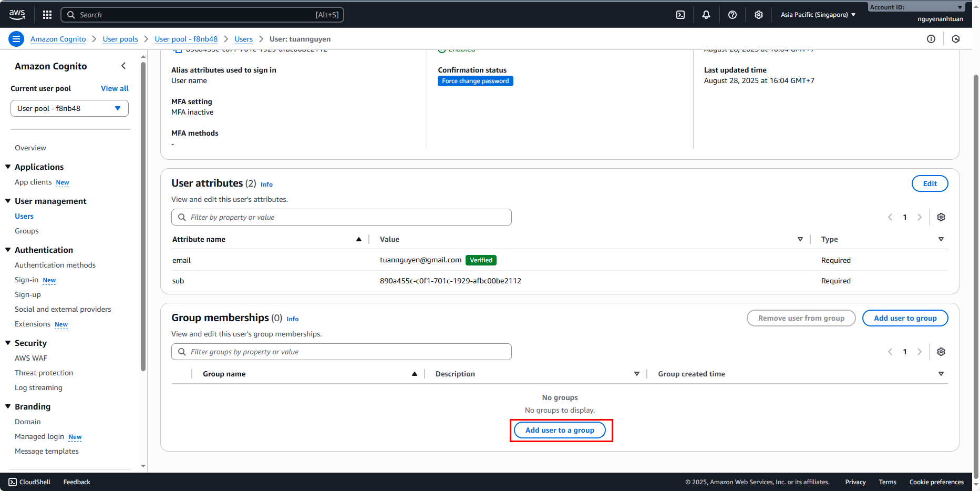Toggle the hamburger navigation menu button
Image resolution: width=980 pixels, height=491 pixels.
(16, 39)
